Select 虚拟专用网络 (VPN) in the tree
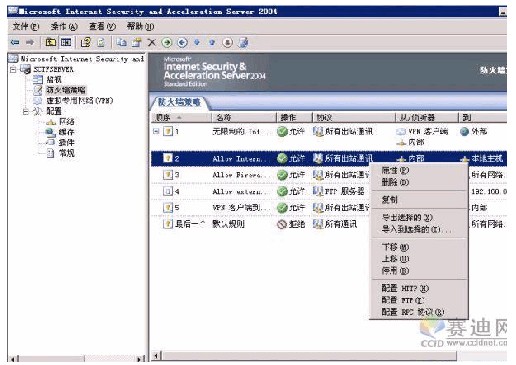 pyautogui.click(x=80, y=101)
